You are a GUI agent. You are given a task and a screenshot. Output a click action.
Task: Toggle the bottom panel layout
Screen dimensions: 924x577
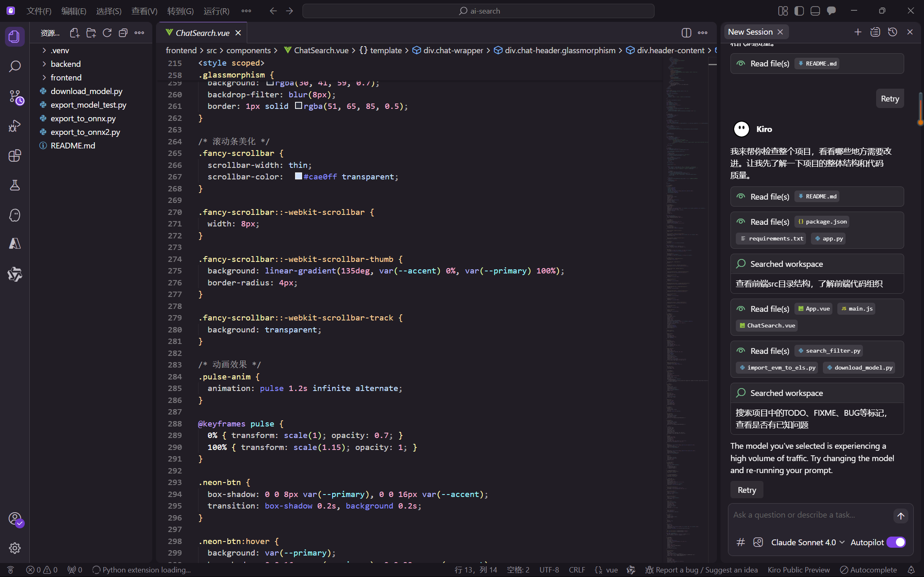point(815,11)
